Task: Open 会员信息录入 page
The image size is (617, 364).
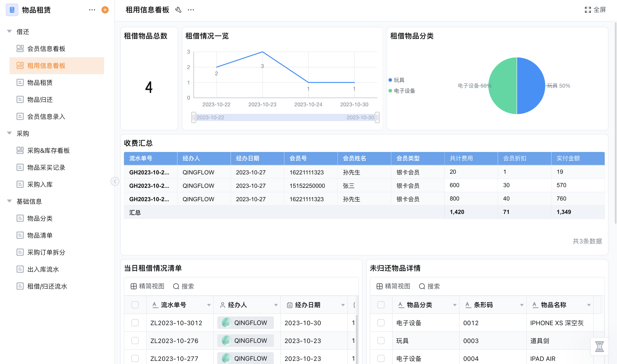Action: pos(57,116)
